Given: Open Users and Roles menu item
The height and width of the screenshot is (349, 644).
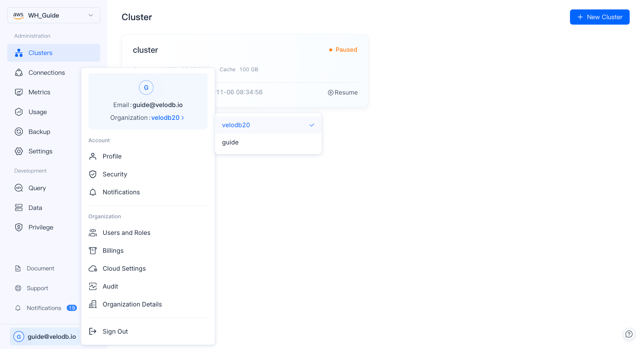Looking at the screenshot, I should [126, 233].
